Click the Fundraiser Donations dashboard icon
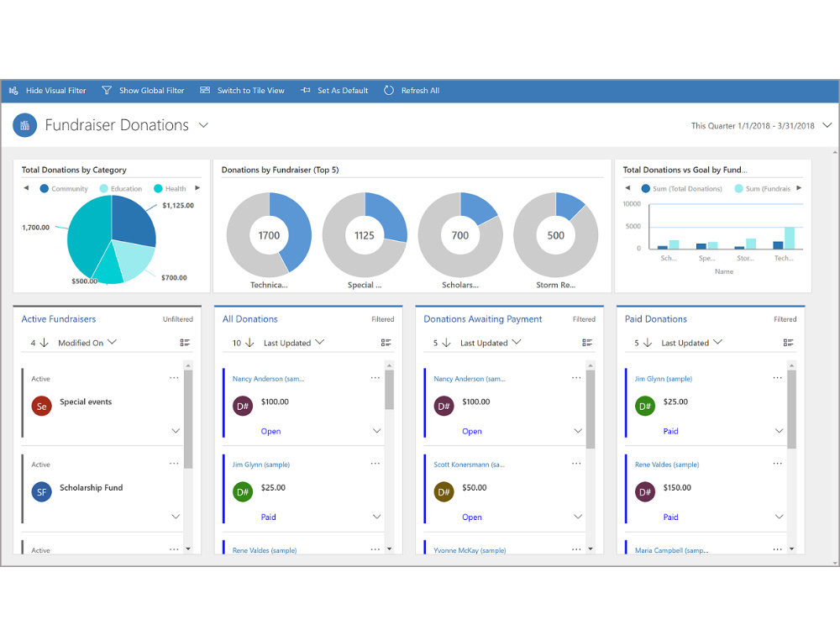The image size is (840, 630). point(24,125)
